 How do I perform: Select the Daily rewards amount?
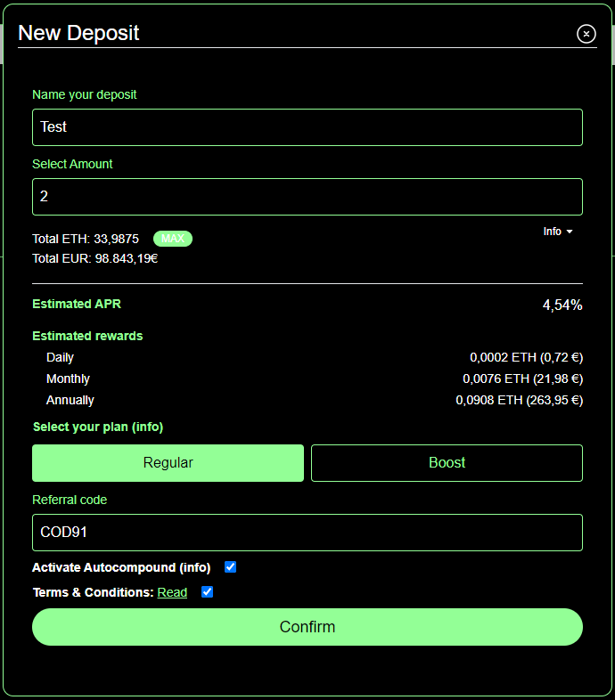pos(526,357)
